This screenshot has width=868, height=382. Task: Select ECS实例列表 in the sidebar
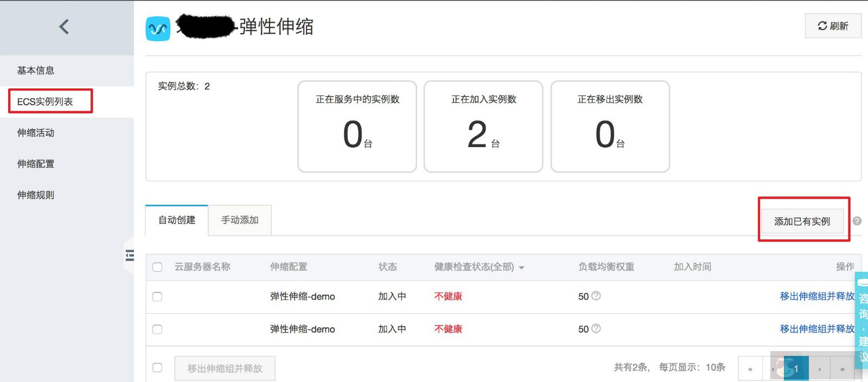point(67,101)
